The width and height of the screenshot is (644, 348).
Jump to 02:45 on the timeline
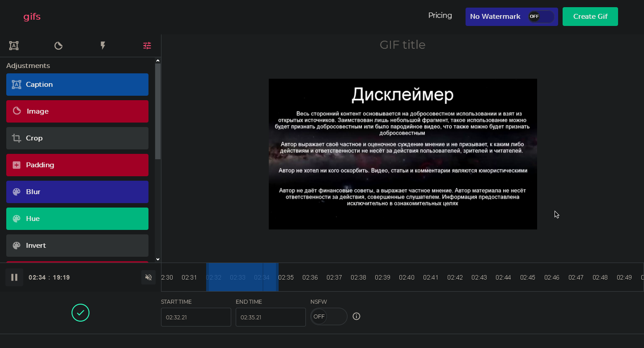click(528, 277)
